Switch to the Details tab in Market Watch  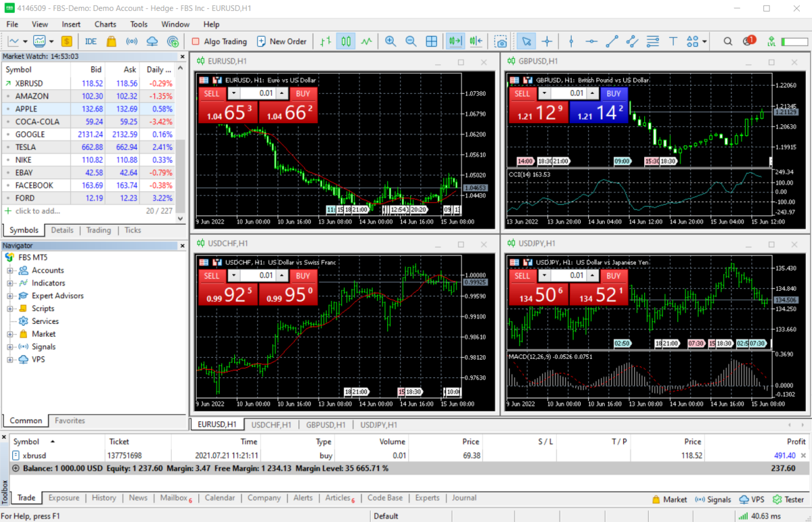62,230
